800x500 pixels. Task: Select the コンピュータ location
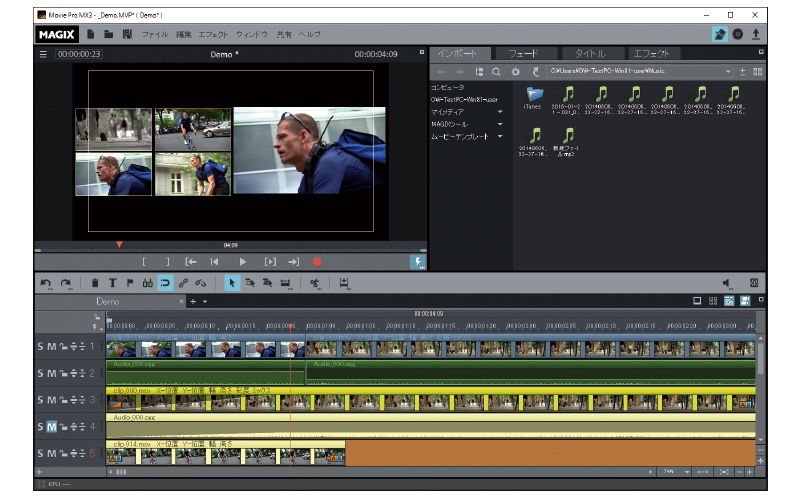[447, 87]
